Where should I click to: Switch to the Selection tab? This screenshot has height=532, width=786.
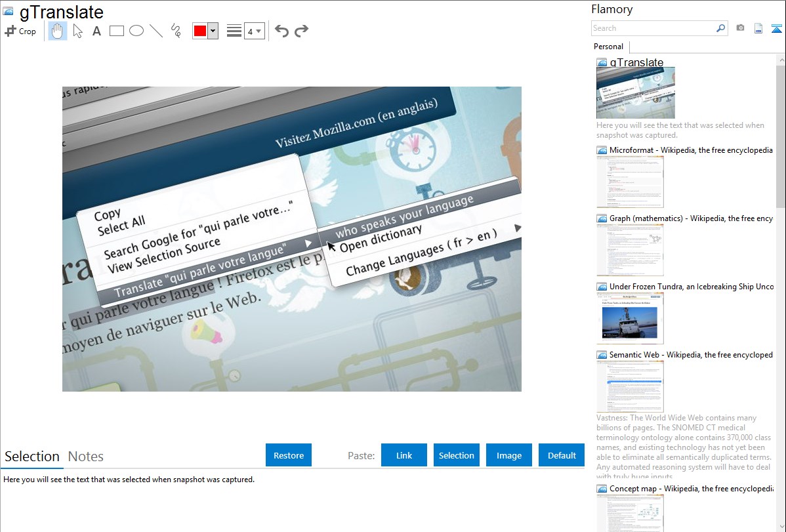(32, 457)
